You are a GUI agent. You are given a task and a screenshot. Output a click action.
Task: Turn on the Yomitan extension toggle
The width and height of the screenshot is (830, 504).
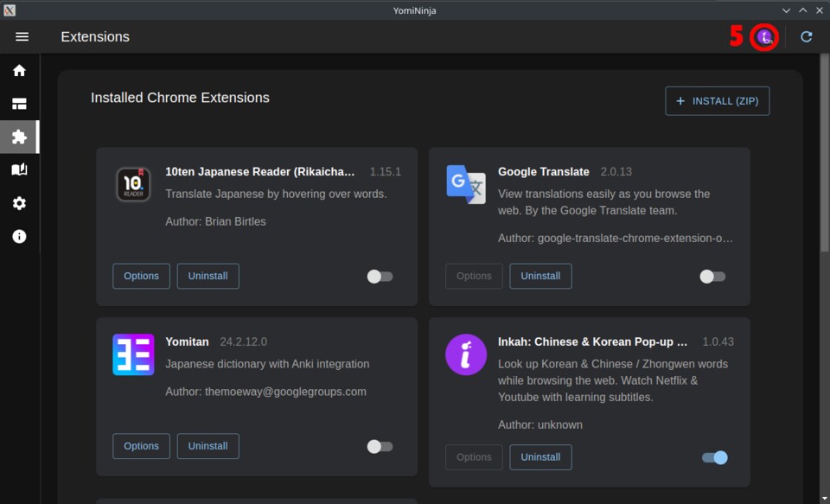(380, 446)
